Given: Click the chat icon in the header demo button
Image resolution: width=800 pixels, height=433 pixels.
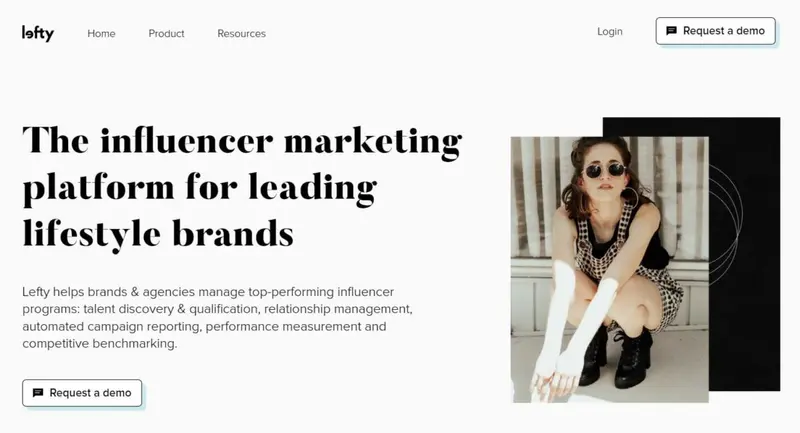Looking at the screenshot, I should (x=671, y=31).
